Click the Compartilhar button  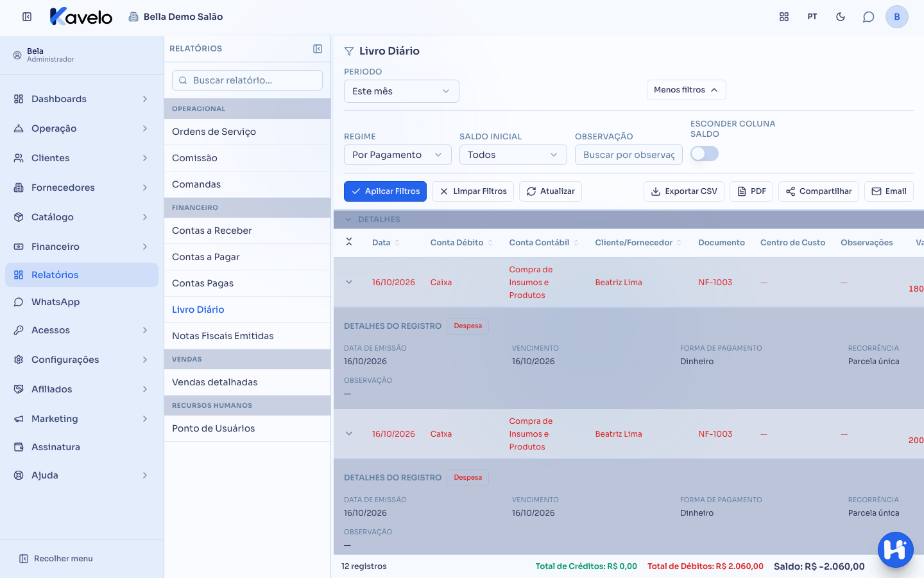(x=819, y=191)
